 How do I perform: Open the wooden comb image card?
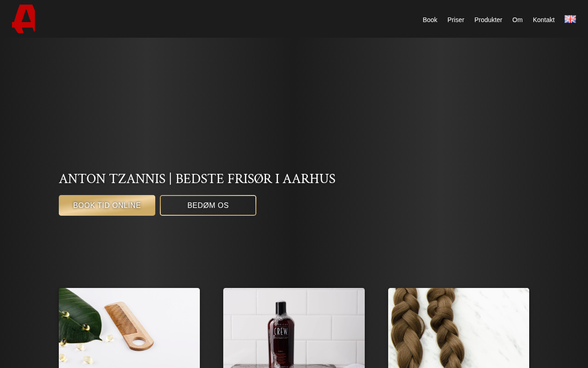(129, 328)
